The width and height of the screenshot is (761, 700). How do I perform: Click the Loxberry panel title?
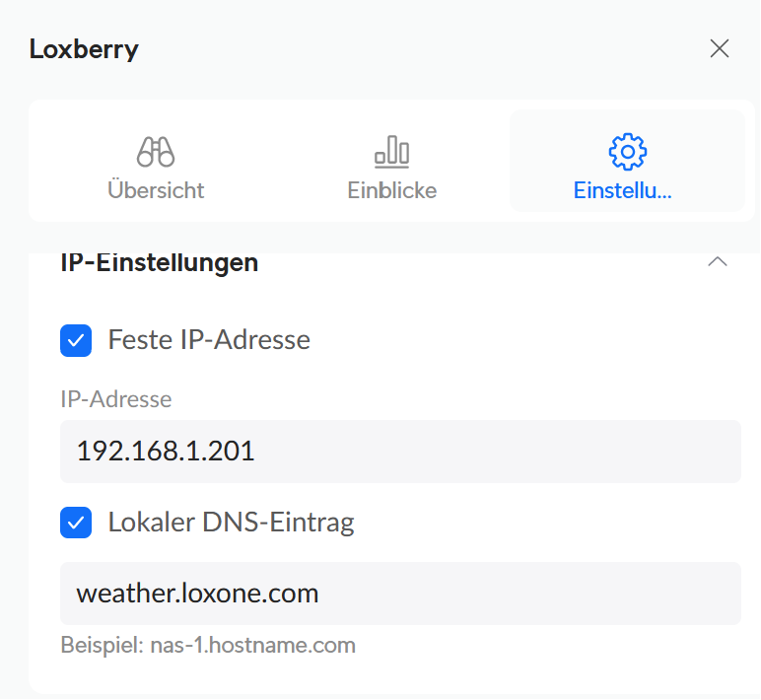point(84,49)
